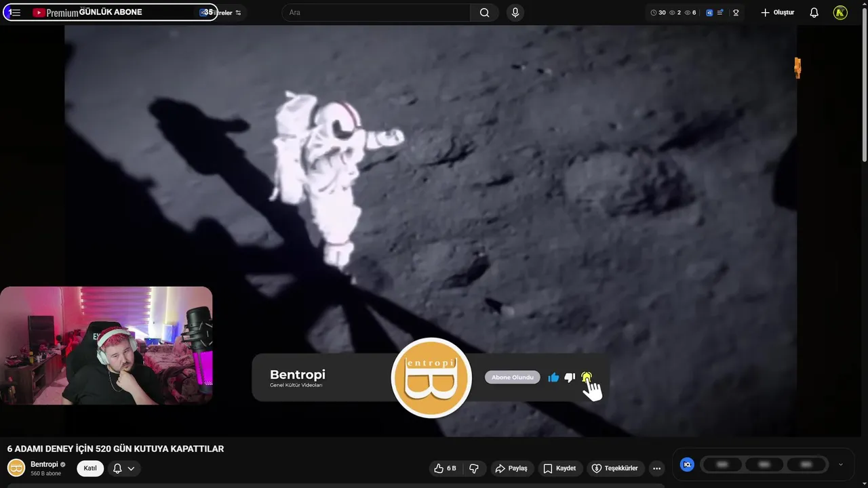Click the 560 B abone subscriber count
This screenshot has height=488, width=868.
click(x=45, y=474)
